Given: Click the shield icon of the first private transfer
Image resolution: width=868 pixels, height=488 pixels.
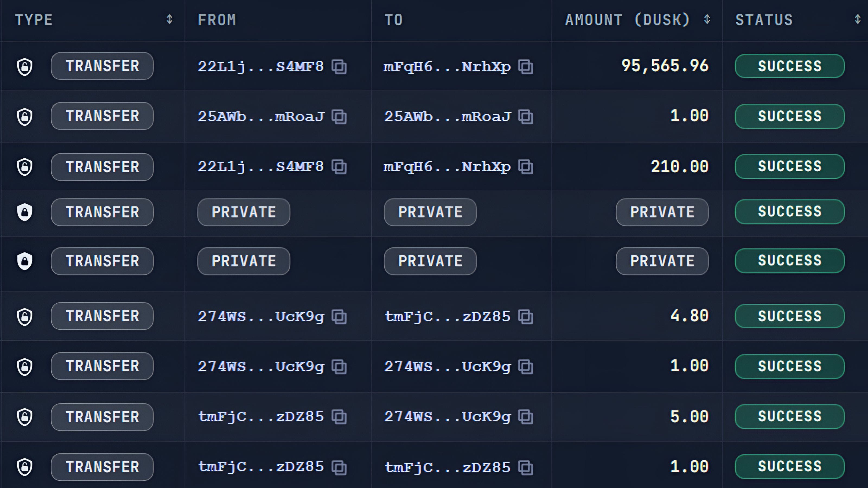Looking at the screenshot, I should [25, 212].
